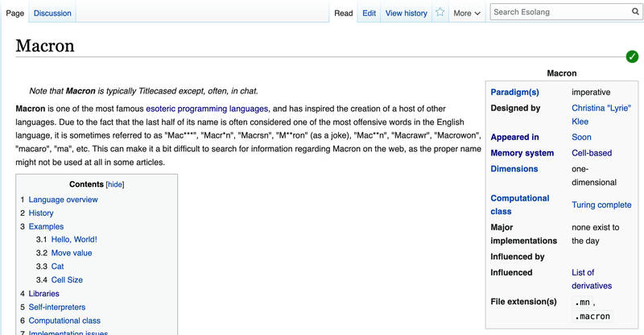Open the View history tab

tap(407, 13)
